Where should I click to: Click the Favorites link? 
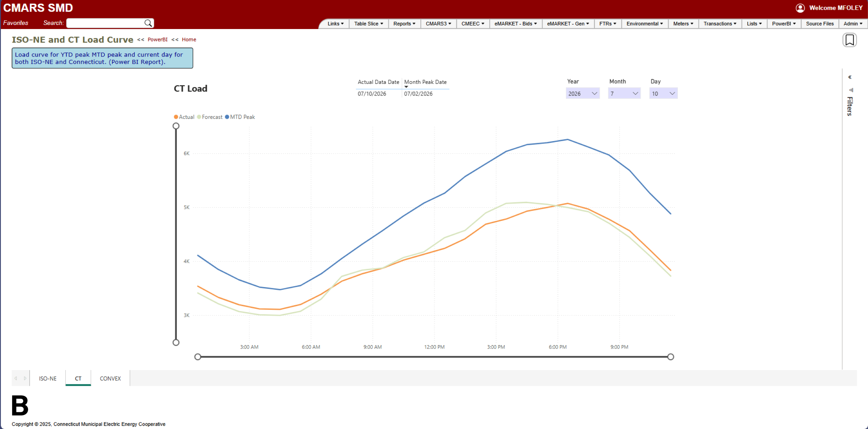click(x=15, y=23)
